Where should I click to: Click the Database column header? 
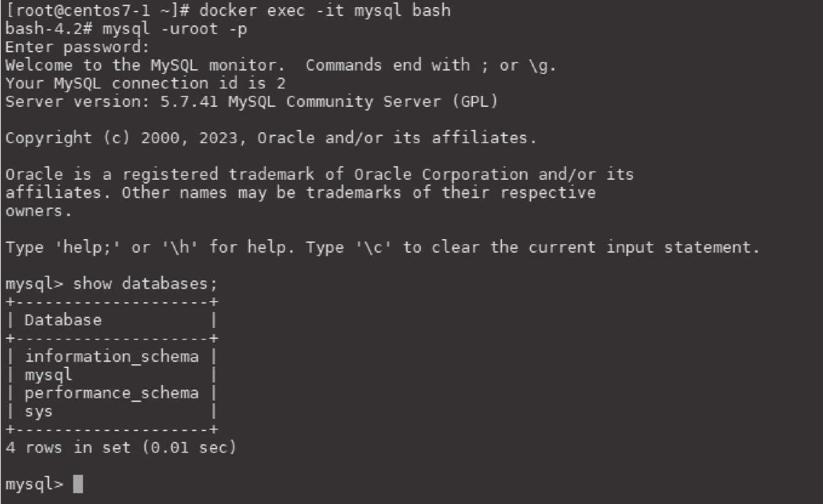(x=63, y=320)
